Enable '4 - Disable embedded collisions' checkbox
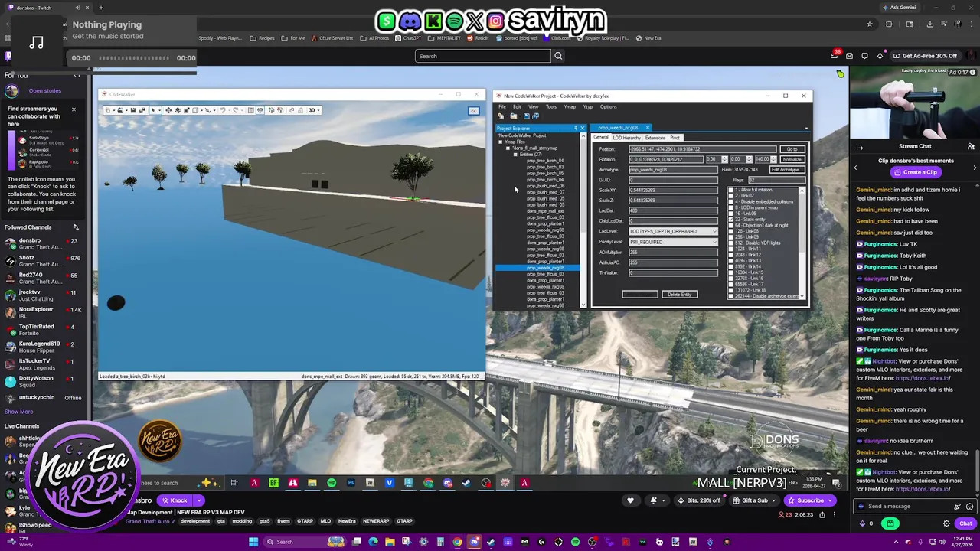 coord(730,201)
